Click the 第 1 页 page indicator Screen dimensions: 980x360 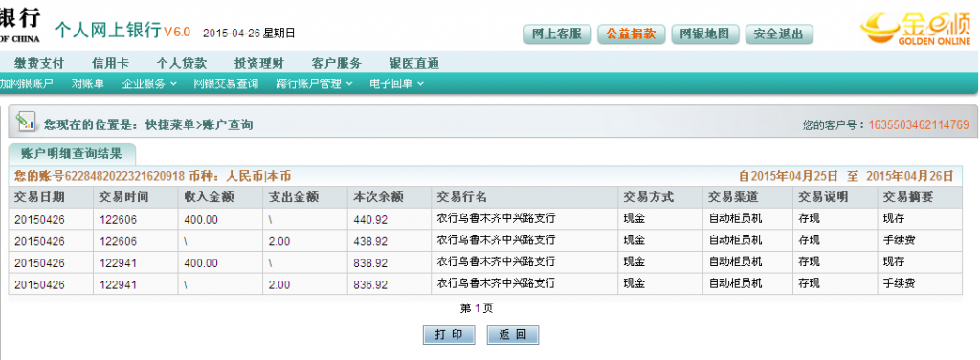(477, 308)
